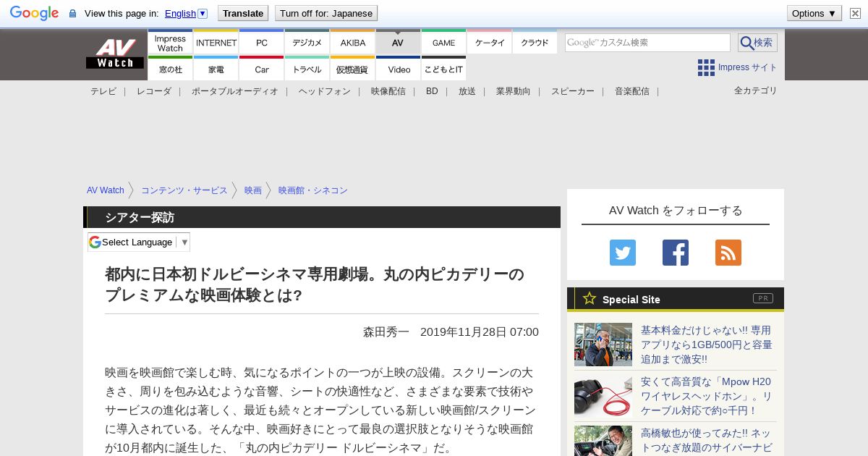
Task: Go to 業界動向 category
Action: point(514,91)
